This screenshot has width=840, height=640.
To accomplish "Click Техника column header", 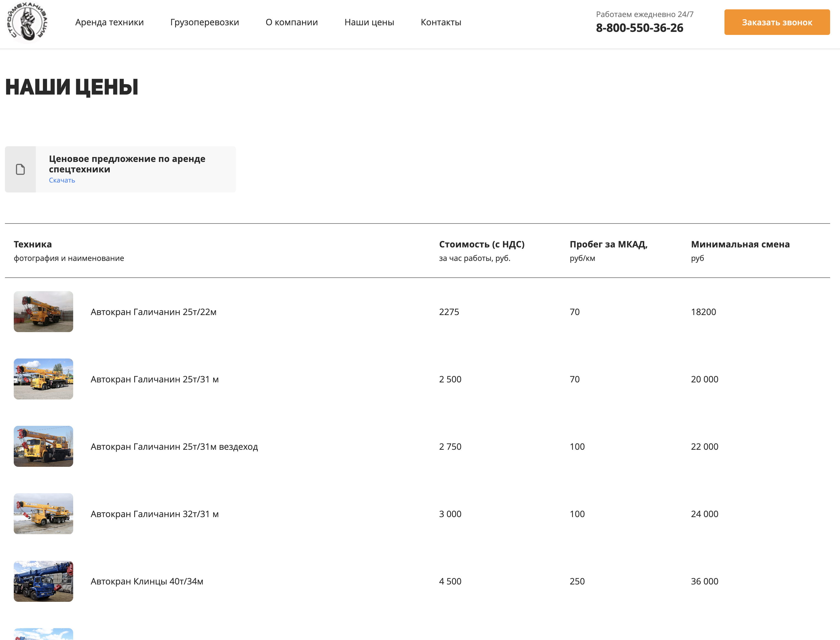I will 33,244.
